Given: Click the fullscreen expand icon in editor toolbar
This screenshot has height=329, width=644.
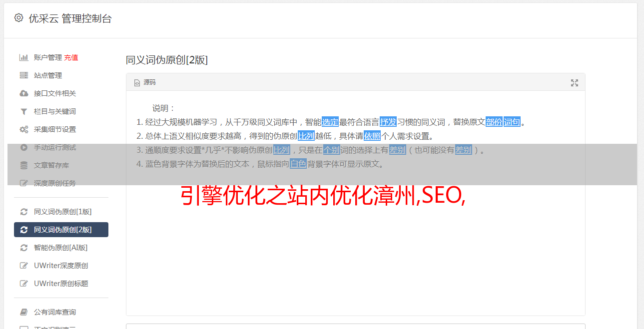Looking at the screenshot, I should pos(575,83).
